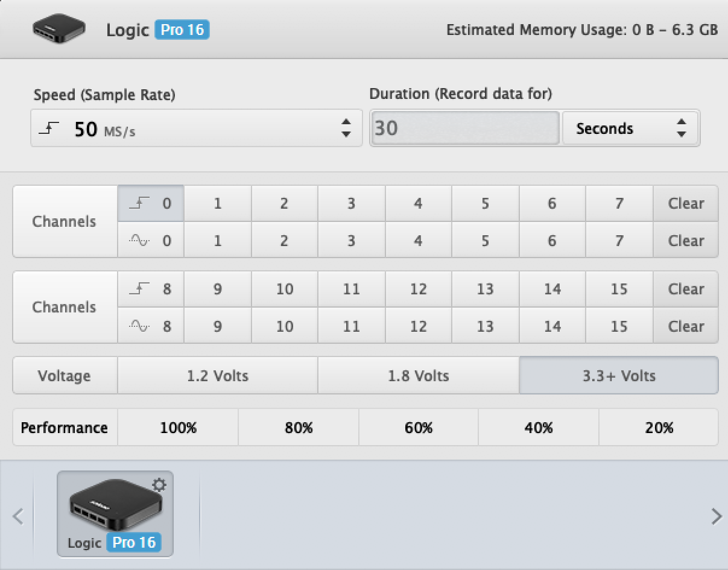Enable digital channel 15
The width and height of the screenshot is (728, 570).
click(x=619, y=289)
